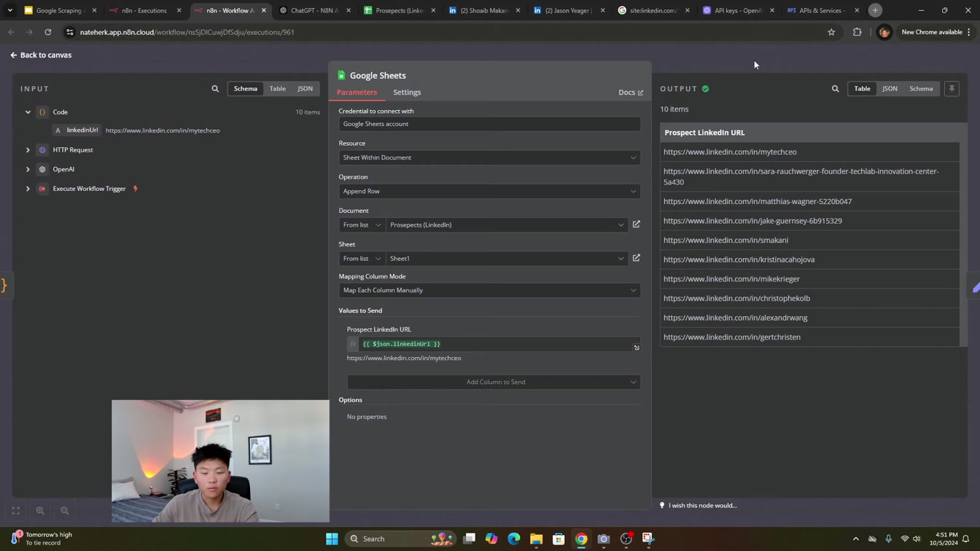Pin the output data

tap(952, 89)
